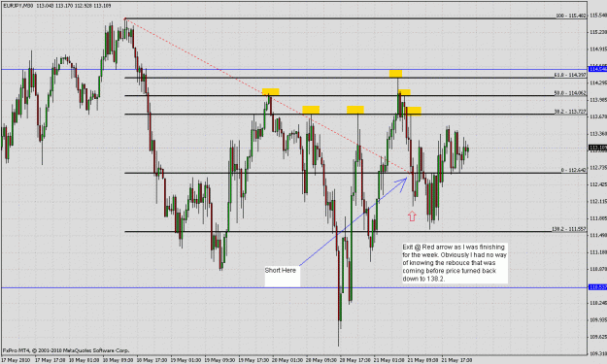Click the blue 110.535 price tag

click(x=597, y=287)
